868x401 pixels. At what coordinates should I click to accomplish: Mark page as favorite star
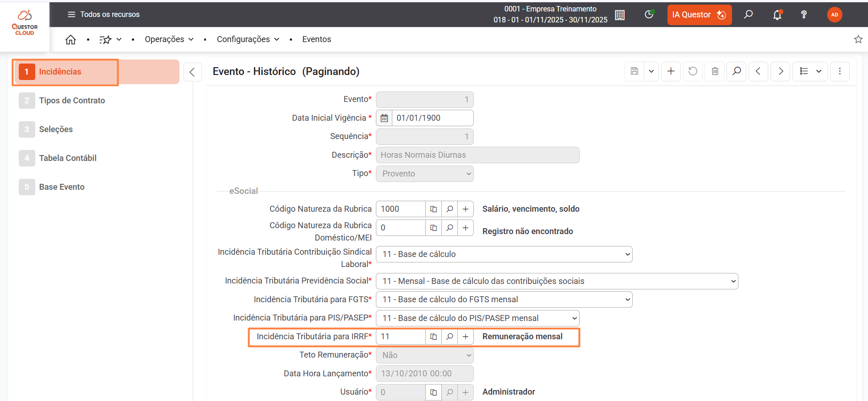tap(858, 39)
